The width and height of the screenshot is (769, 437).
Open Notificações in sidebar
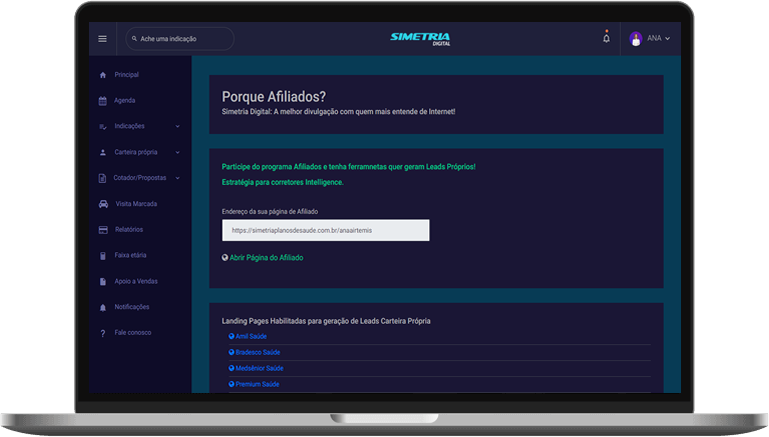132,307
